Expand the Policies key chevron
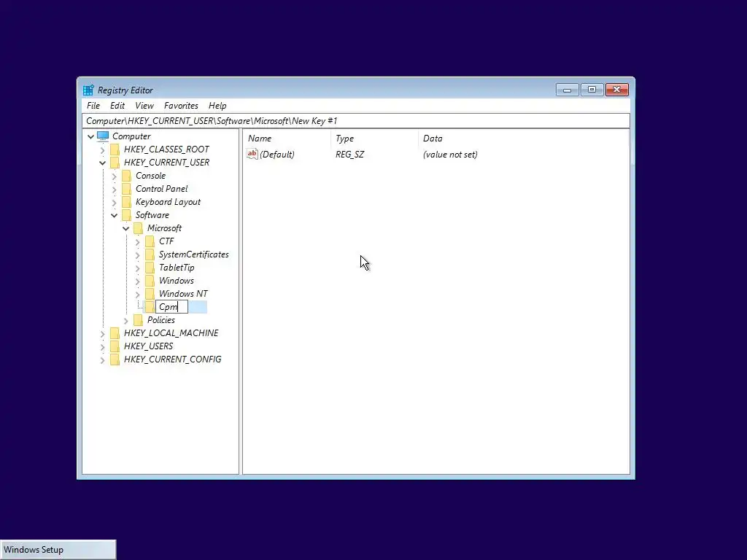Screen dimensions: 747x560 click(125, 321)
